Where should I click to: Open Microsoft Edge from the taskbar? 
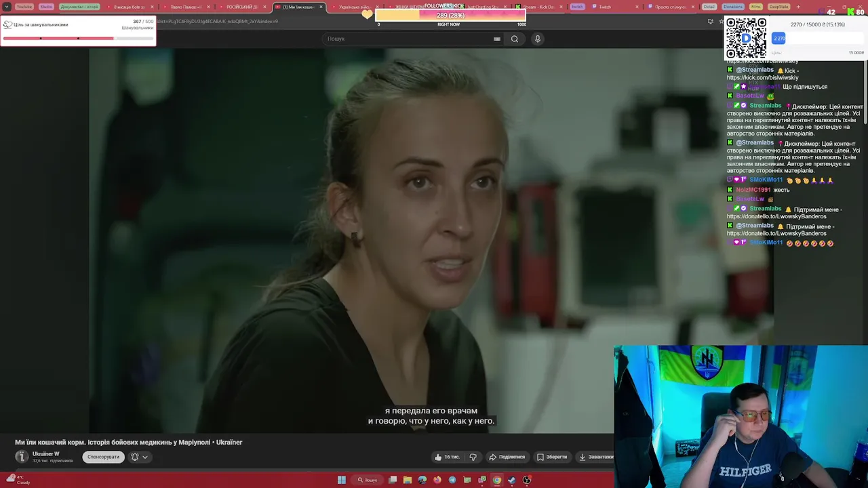[422, 480]
